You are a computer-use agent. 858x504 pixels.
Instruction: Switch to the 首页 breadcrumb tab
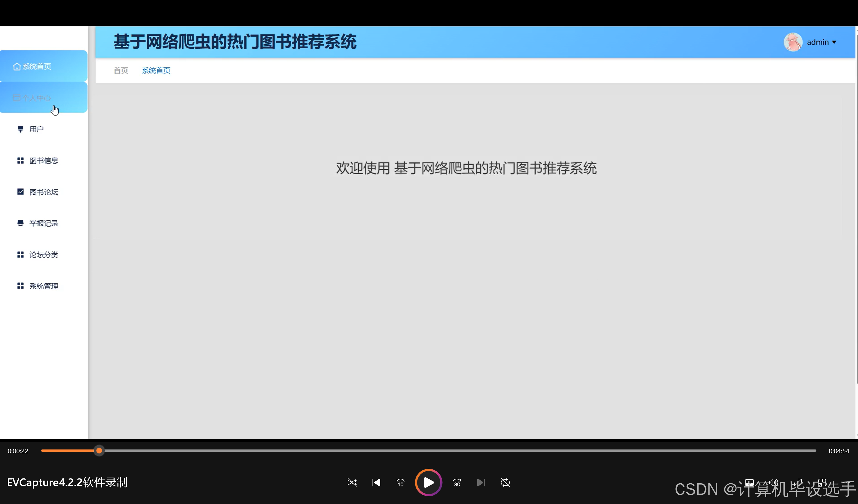120,71
